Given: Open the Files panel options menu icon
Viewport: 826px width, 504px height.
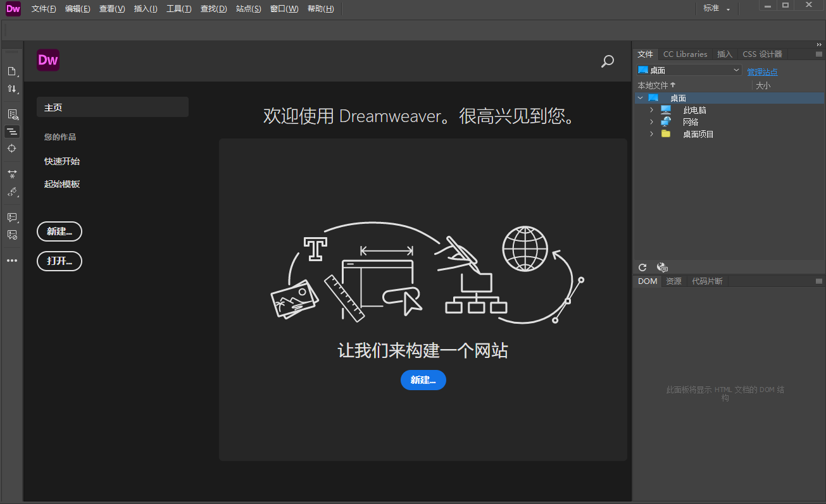Looking at the screenshot, I should pos(819,54).
